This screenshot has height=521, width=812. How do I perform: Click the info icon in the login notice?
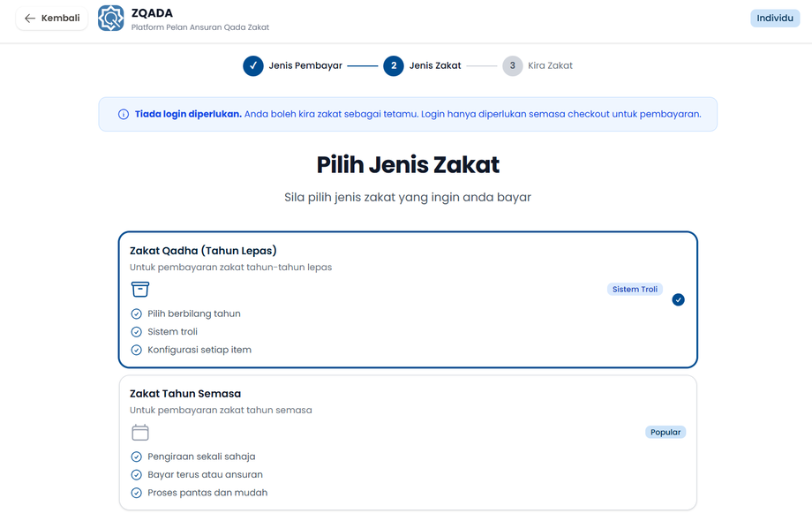pyautogui.click(x=124, y=114)
